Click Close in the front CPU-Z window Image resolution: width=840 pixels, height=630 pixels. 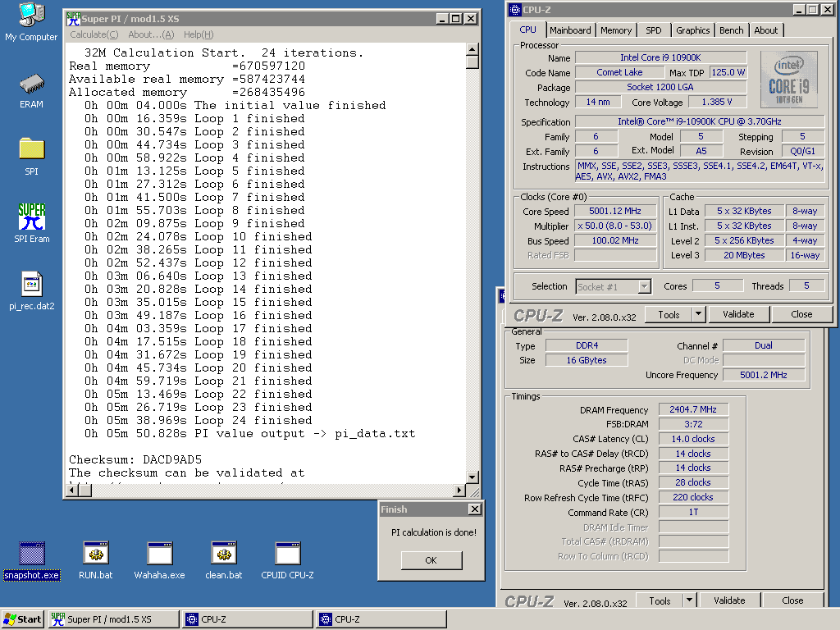point(802,314)
